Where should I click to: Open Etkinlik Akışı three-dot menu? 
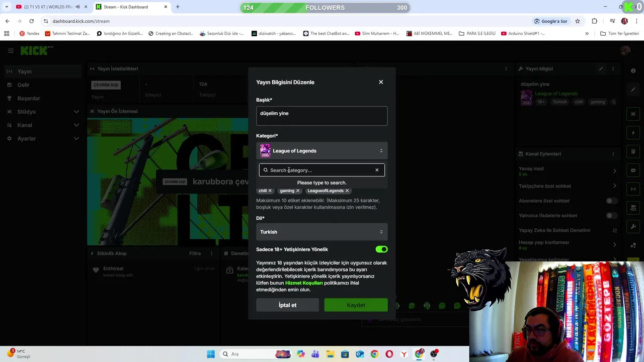(x=211, y=253)
